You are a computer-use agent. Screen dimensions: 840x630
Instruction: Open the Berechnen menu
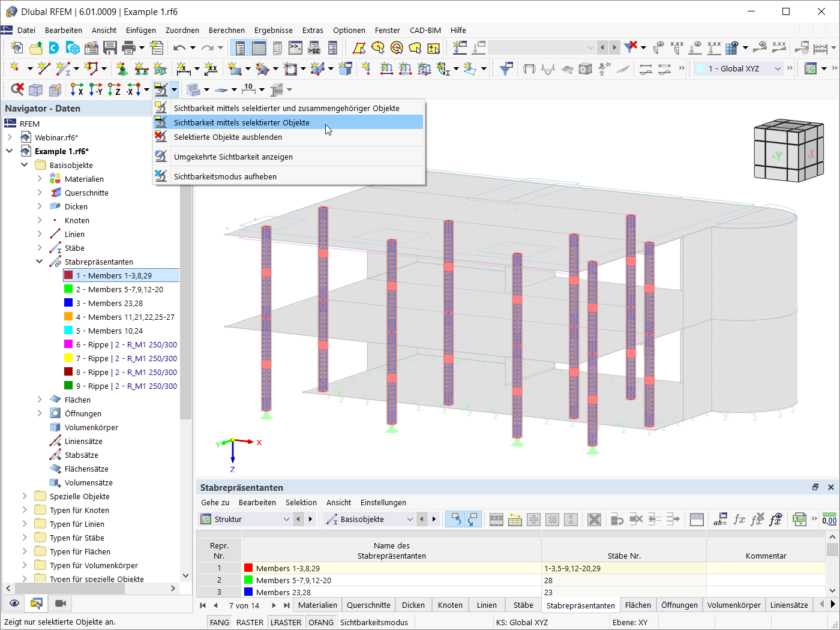coord(227,30)
